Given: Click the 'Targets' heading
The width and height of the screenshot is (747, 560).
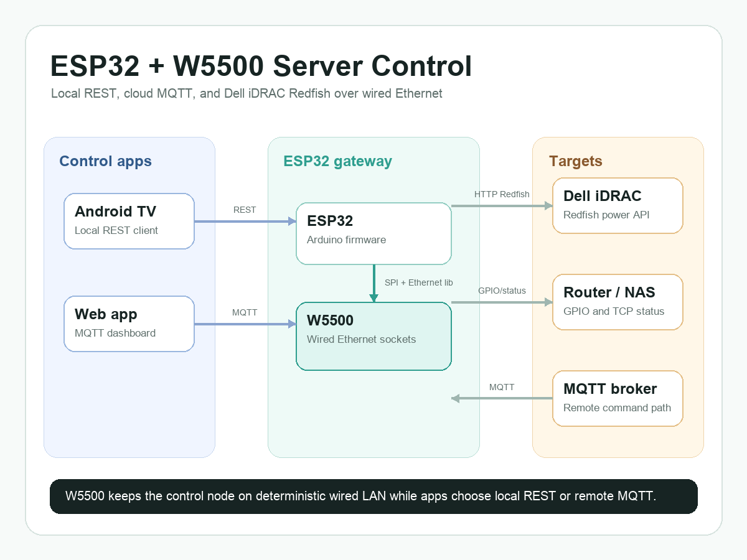Looking at the screenshot, I should (x=575, y=162).
